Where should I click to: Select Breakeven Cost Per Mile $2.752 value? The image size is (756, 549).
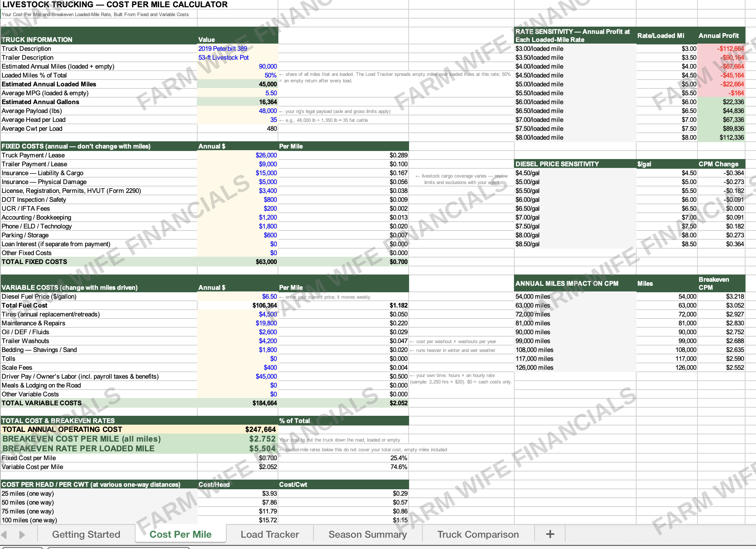(238, 439)
